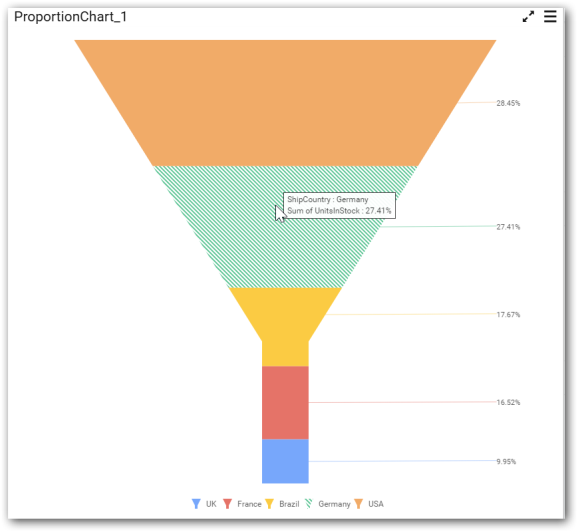Screen dimensions: 578x532
Task: Click the Brazil yellow funnel legend icon
Action: coord(269,504)
